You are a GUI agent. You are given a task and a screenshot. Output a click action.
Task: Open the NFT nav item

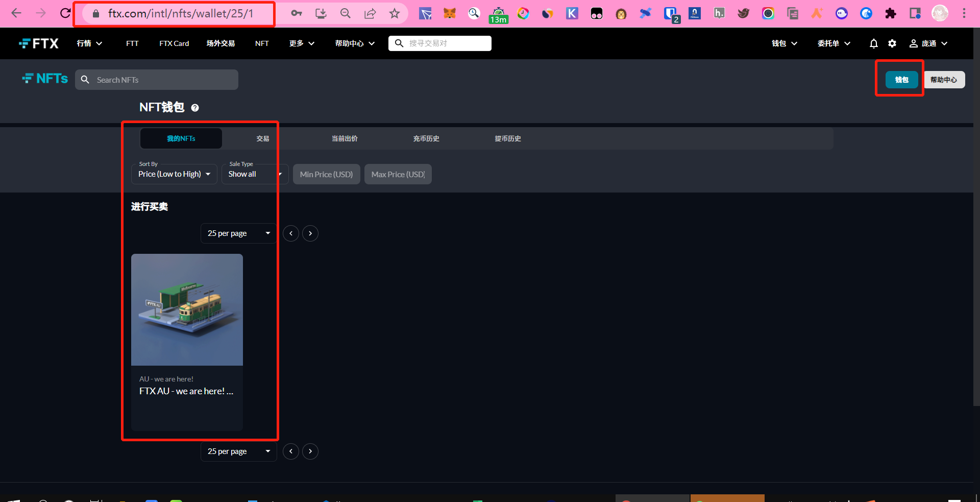click(x=262, y=43)
